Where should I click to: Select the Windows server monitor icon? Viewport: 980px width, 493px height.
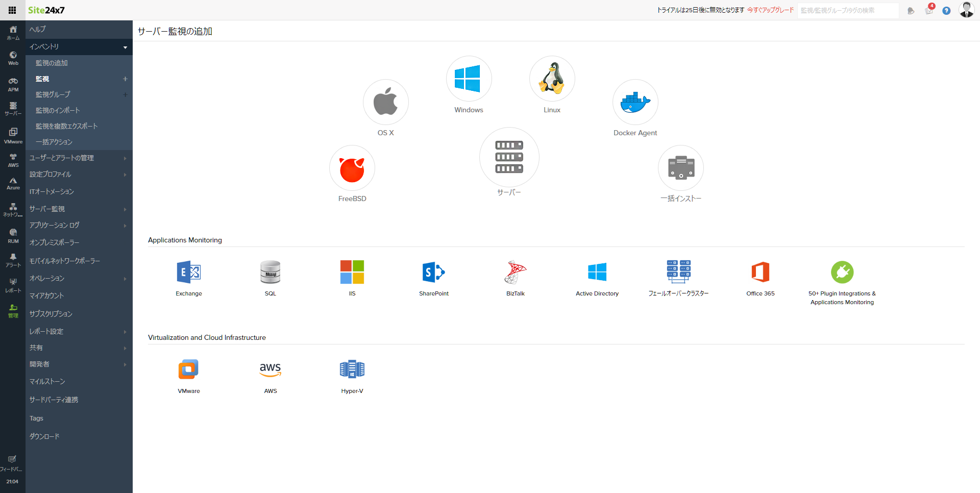[469, 79]
